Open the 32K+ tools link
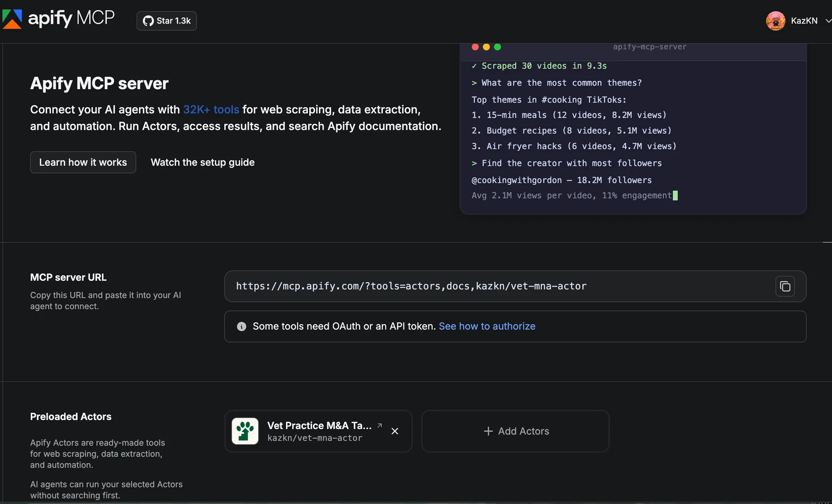Image resolution: width=832 pixels, height=504 pixels. point(211,109)
